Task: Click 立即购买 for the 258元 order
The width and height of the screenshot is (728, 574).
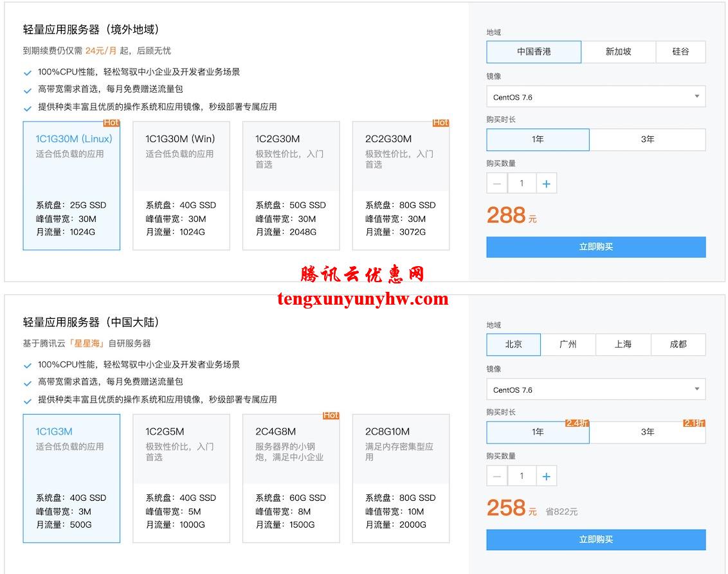Action: [x=596, y=540]
